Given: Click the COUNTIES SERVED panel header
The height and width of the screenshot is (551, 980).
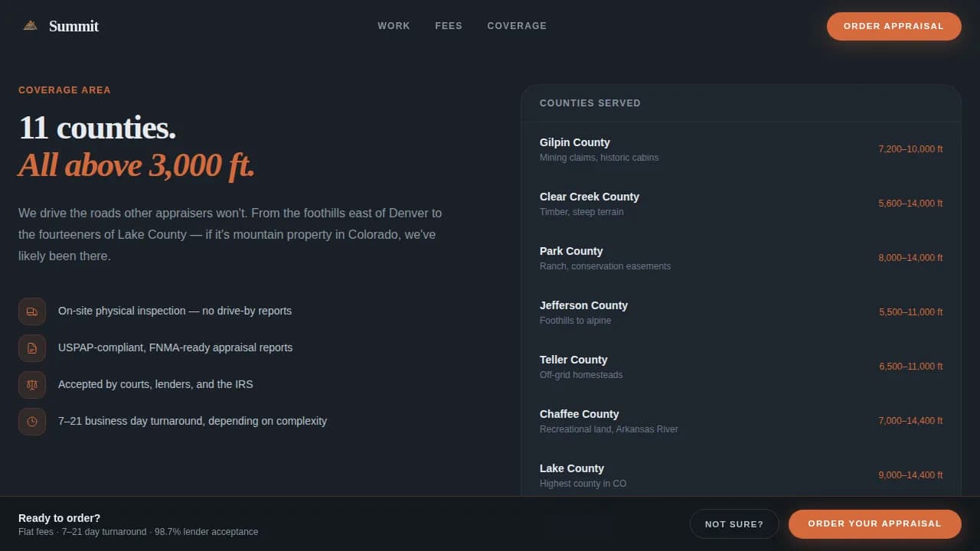Looking at the screenshot, I should point(590,103).
